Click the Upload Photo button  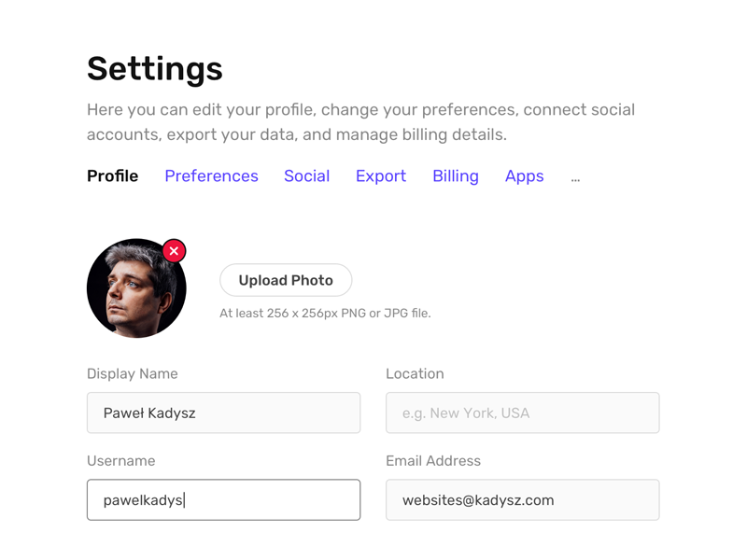click(x=285, y=280)
